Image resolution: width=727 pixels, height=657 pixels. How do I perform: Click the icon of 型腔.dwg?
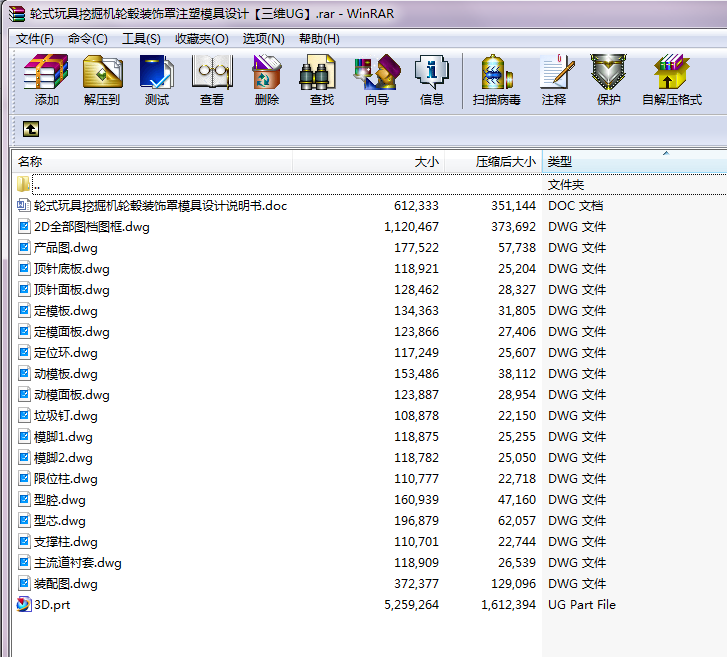24,499
